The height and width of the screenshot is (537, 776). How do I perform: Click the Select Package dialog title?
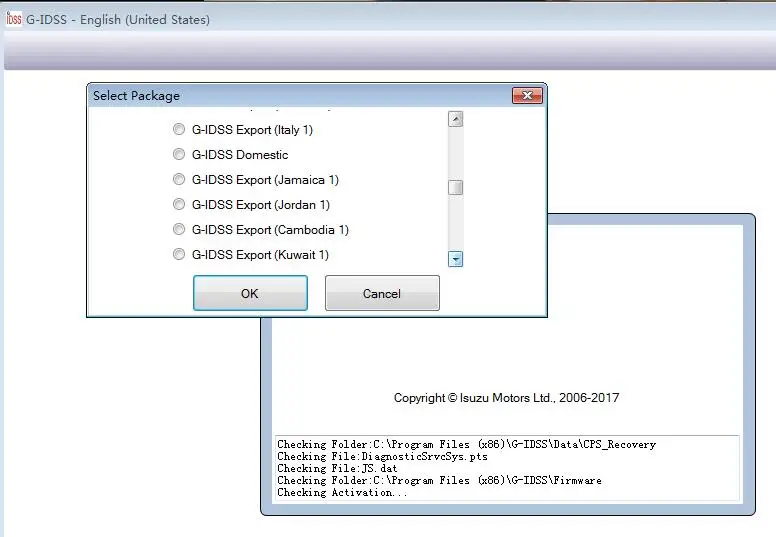[x=137, y=96]
